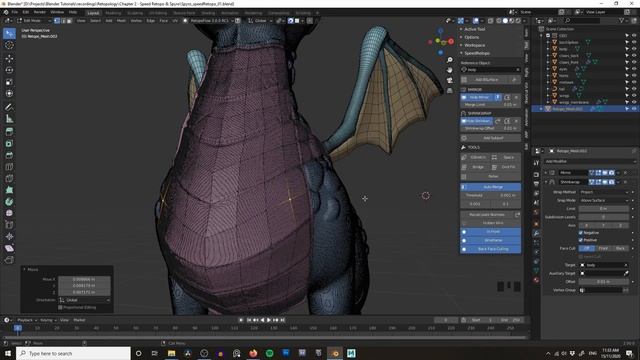Select the Measure tool
The image size is (640, 360).
pyautogui.click(x=9, y=119)
